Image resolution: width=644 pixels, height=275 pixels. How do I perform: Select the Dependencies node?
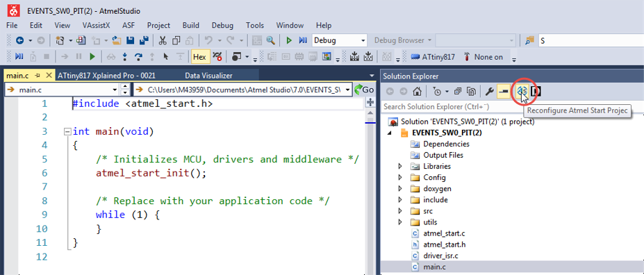(446, 144)
